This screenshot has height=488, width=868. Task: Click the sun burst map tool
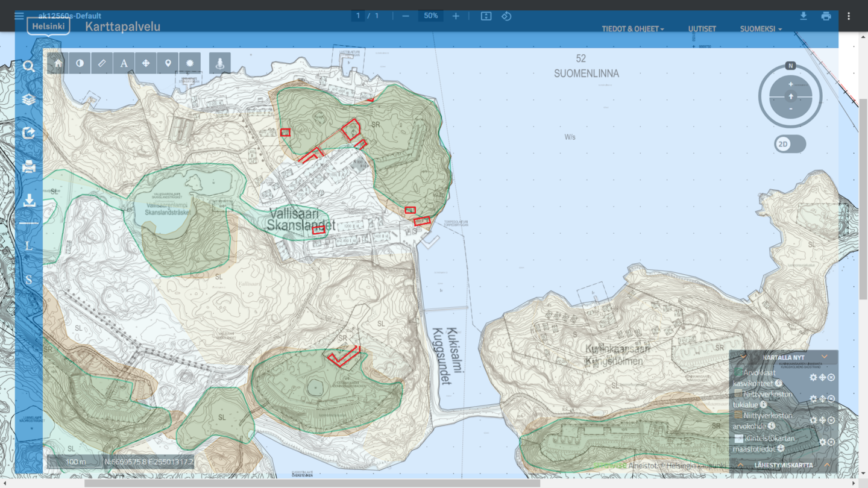click(190, 63)
